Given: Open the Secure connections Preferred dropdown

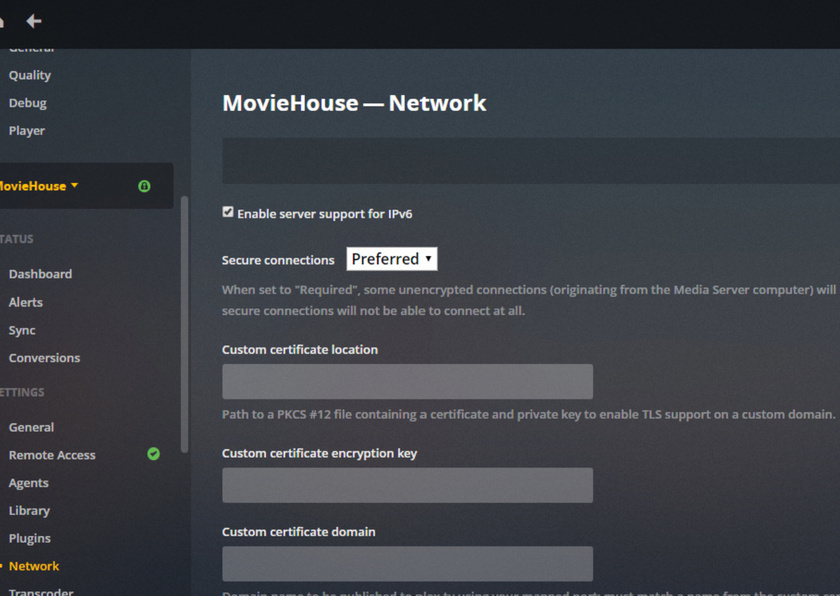Looking at the screenshot, I should click(x=392, y=259).
